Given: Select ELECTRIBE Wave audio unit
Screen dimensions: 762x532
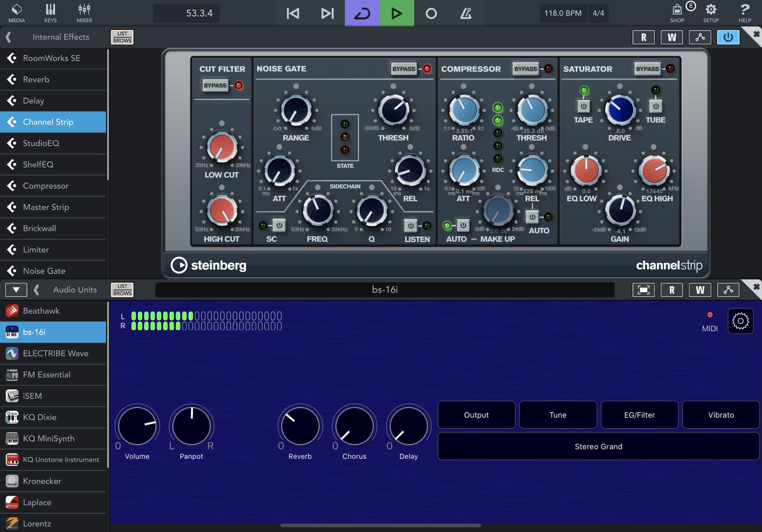Looking at the screenshot, I should [53, 354].
